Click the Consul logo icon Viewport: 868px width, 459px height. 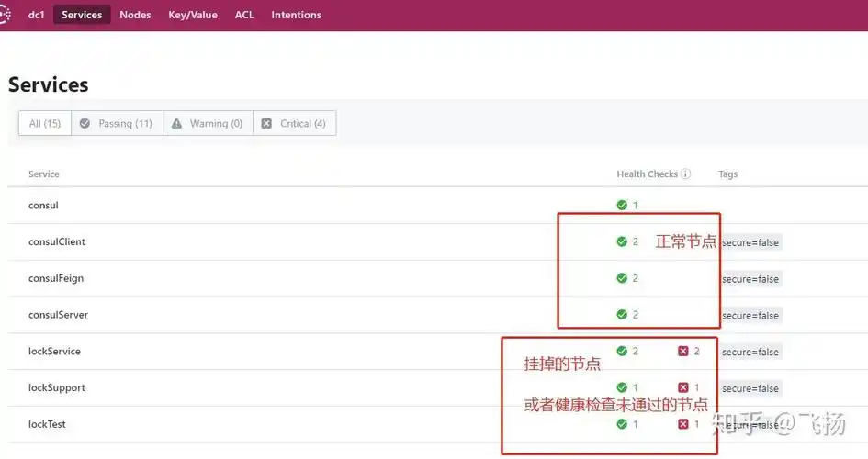5,15
